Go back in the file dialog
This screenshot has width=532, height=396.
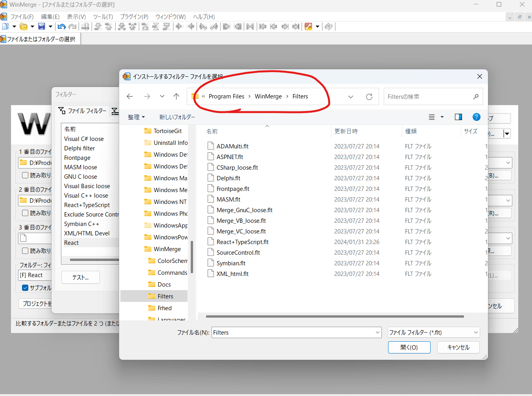point(130,96)
